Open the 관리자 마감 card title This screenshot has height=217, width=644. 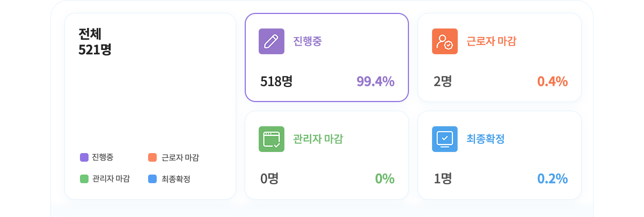click(x=318, y=139)
